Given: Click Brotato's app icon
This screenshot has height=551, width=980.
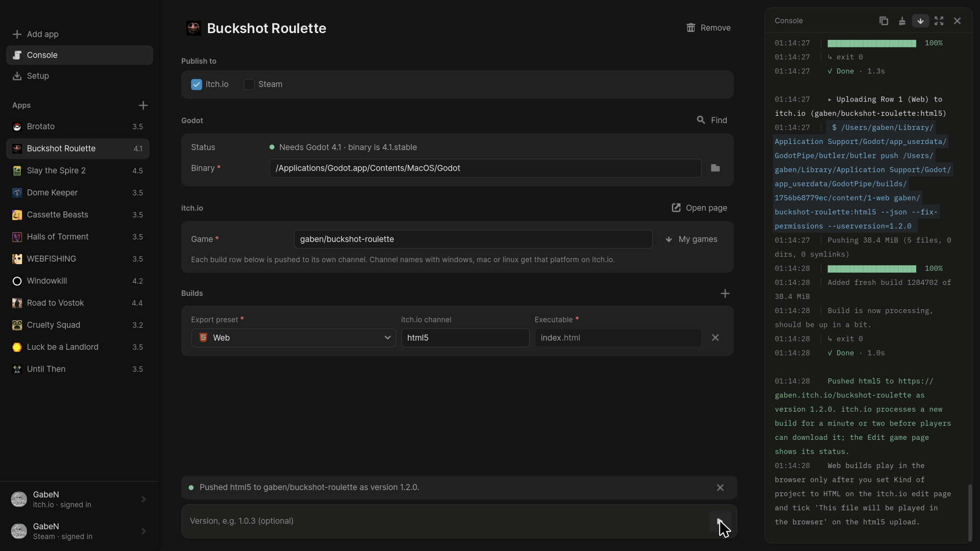Looking at the screenshot, I should (x=17, y=127).
